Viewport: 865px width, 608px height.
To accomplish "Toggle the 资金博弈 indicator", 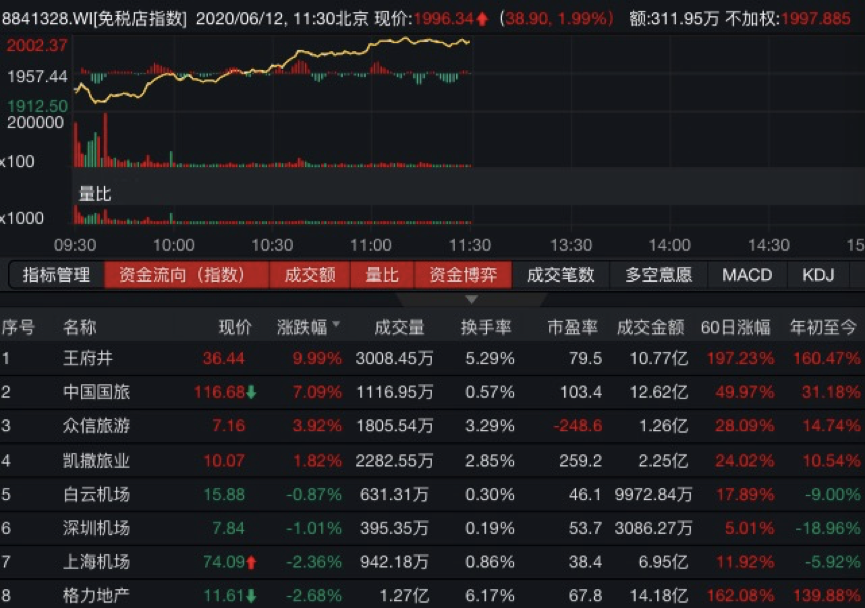I will (x=463, y=275).
